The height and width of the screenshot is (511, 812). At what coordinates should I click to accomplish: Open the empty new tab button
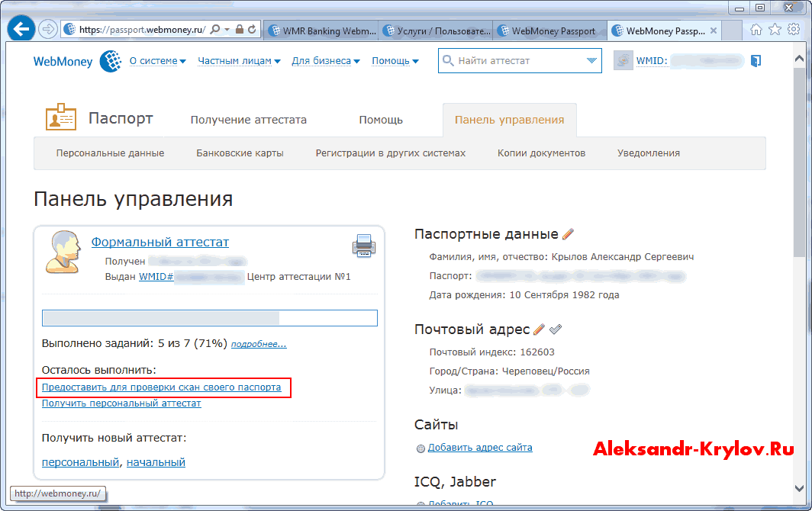pos(731,31)
